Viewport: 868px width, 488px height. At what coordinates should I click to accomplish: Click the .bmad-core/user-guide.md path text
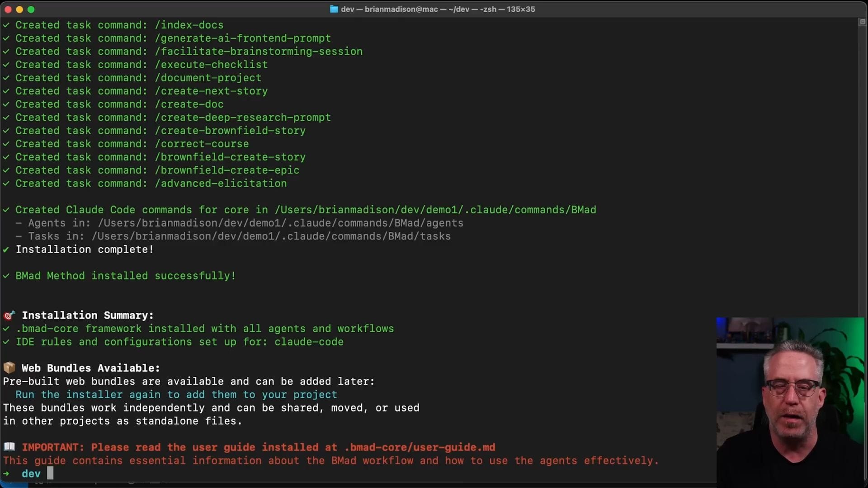pyautogui.click(x=420, y=447)
